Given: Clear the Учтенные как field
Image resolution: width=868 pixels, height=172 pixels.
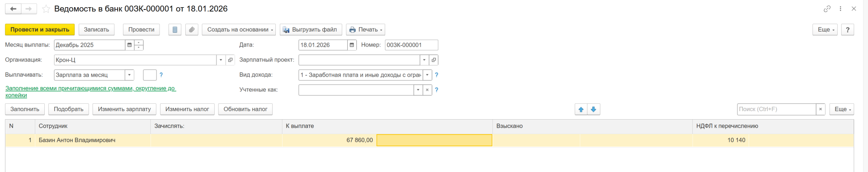Looking at the screenshot, I should pos(427,90).
